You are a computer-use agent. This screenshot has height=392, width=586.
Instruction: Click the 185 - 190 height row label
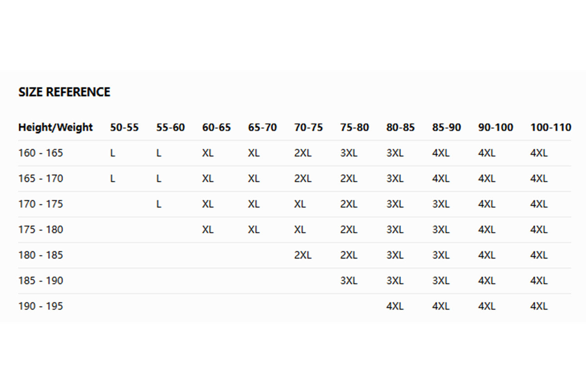pos(41,281)
